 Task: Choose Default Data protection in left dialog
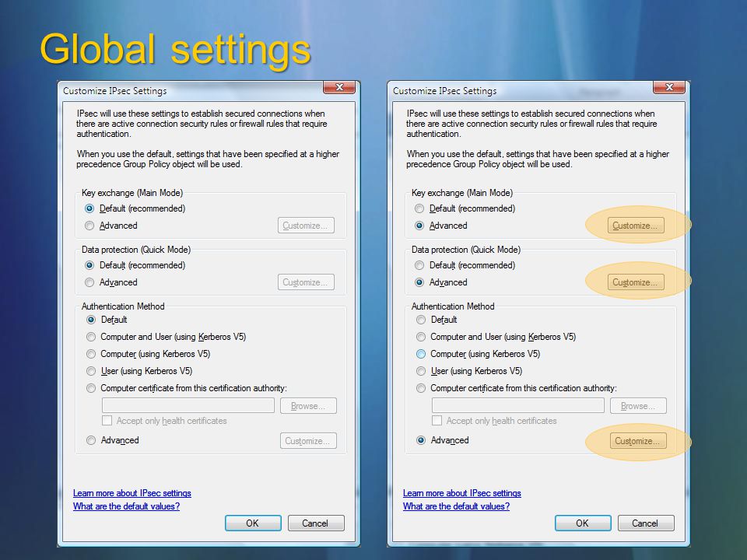click(89, 265)
